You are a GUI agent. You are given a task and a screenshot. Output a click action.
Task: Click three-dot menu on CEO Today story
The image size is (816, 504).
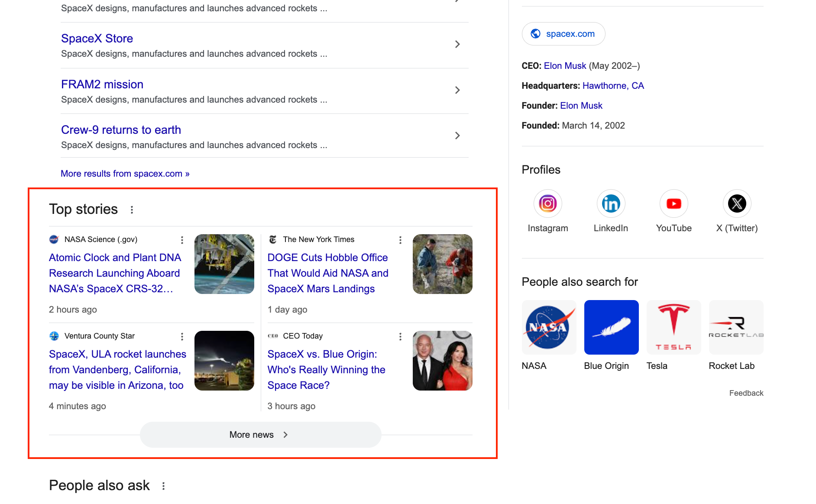click(x=400, y=336)
